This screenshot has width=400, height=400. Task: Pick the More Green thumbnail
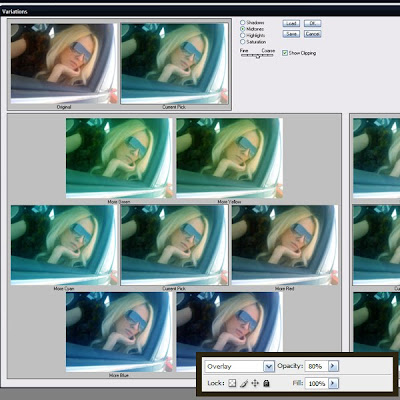point(119,158)
